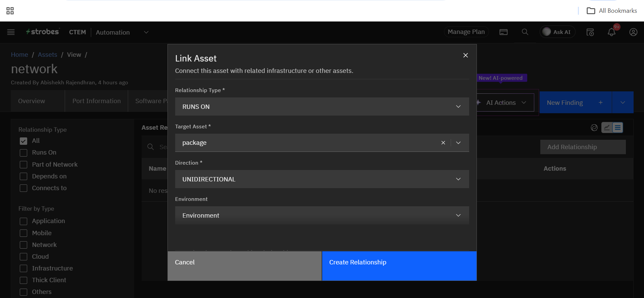Clear the selected package target asset
The height and width of the screenshot is (298, 644).
click(443, 143)
